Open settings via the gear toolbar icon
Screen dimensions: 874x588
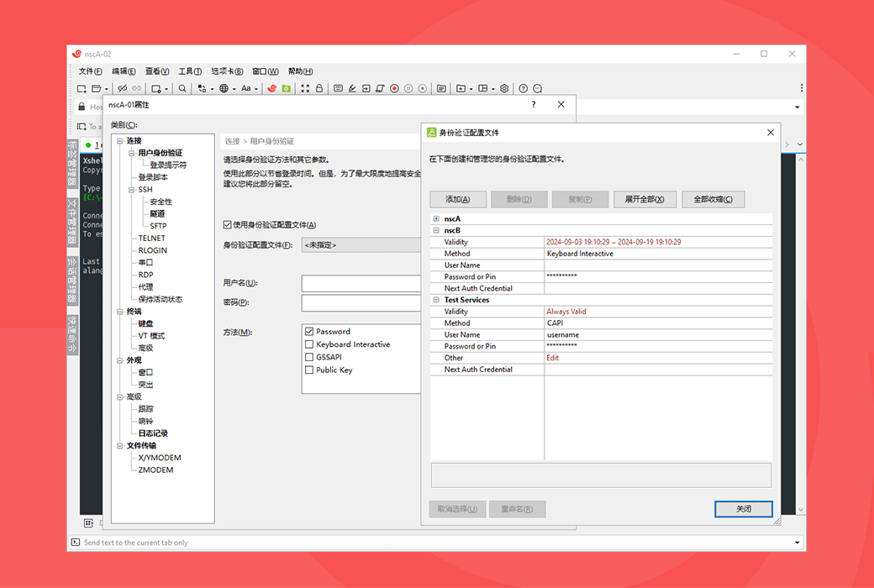(504, 88)
